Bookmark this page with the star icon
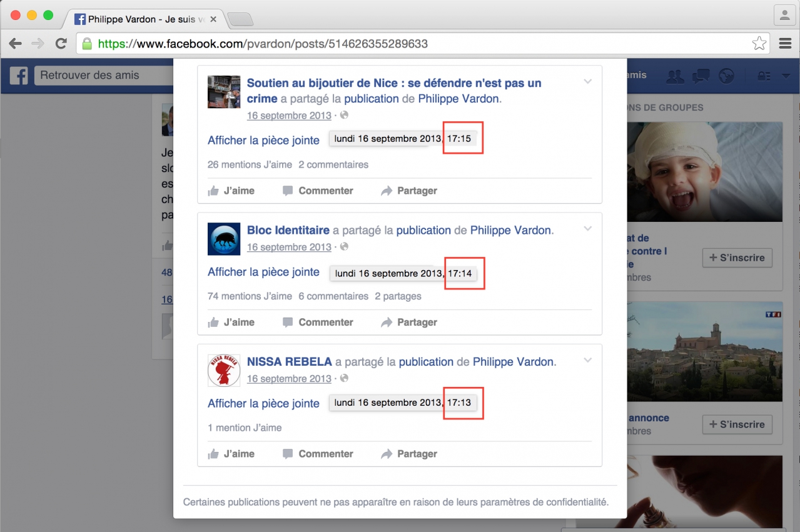Viewport: 800px width, 532px height. coord(759,43)
